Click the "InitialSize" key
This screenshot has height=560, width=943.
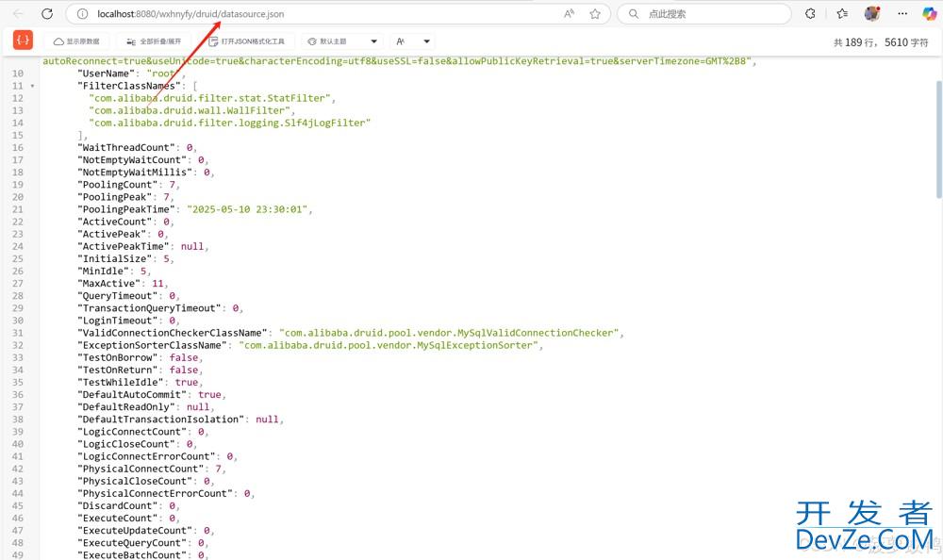pos(114,258)
